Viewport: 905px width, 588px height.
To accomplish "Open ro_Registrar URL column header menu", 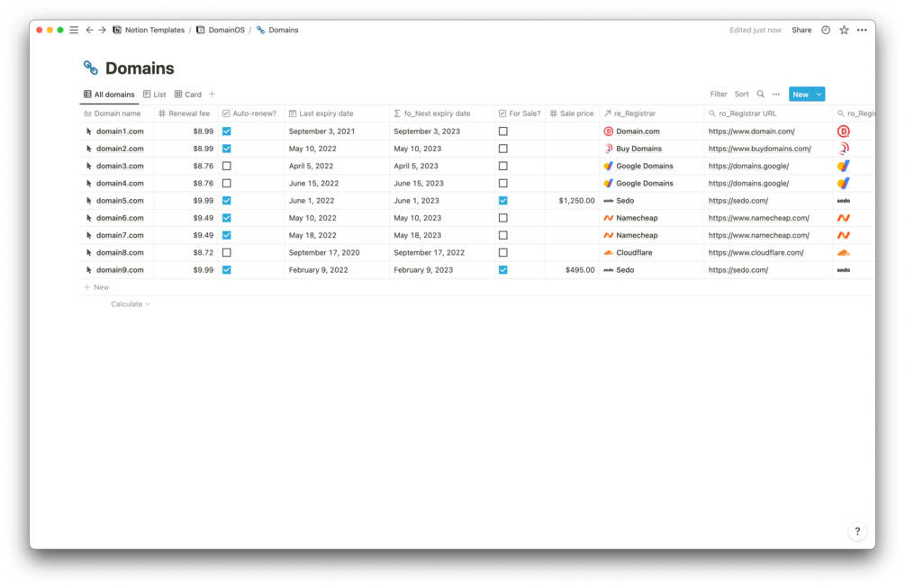I will coord(767,113).
